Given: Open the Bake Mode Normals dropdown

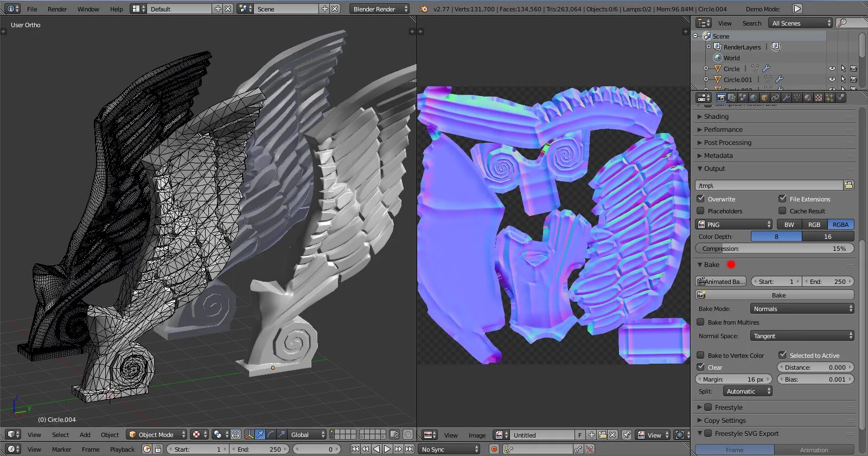Looking at the screenshot, I should point(802,308).
